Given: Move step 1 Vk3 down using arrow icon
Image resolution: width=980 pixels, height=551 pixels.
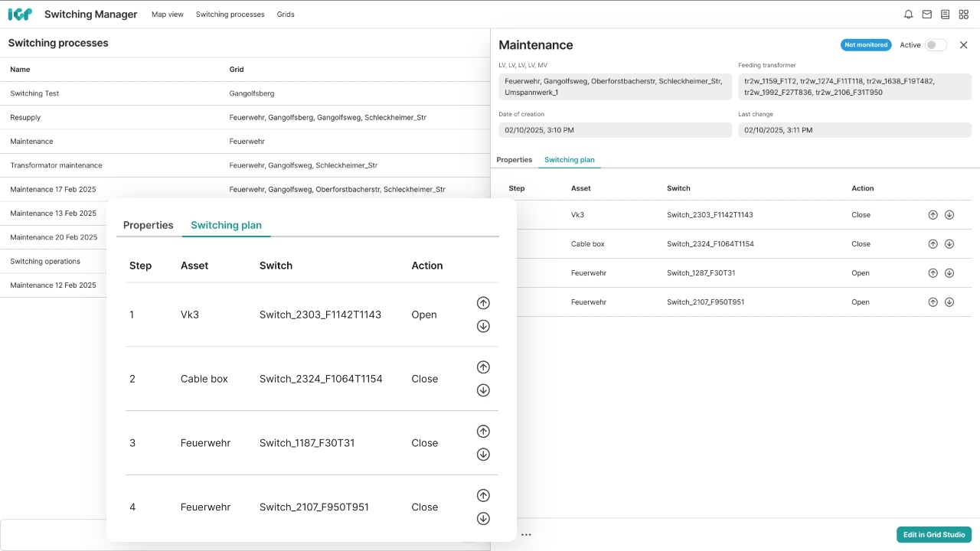Looking at the screenshot, I should click(483, 325).
